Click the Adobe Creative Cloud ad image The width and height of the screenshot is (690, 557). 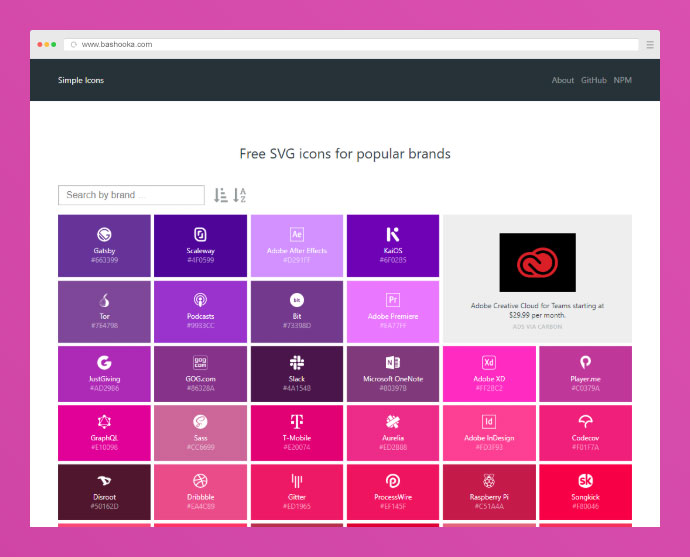coord(537,262)
